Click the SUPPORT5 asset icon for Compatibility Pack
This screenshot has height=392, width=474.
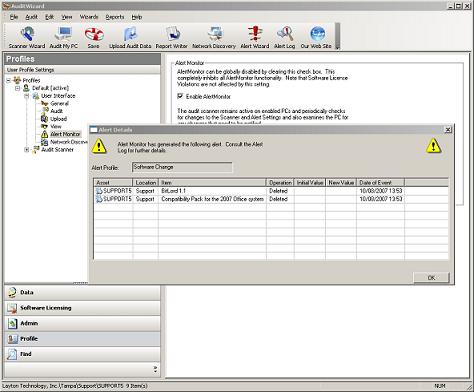click(99, 199)
